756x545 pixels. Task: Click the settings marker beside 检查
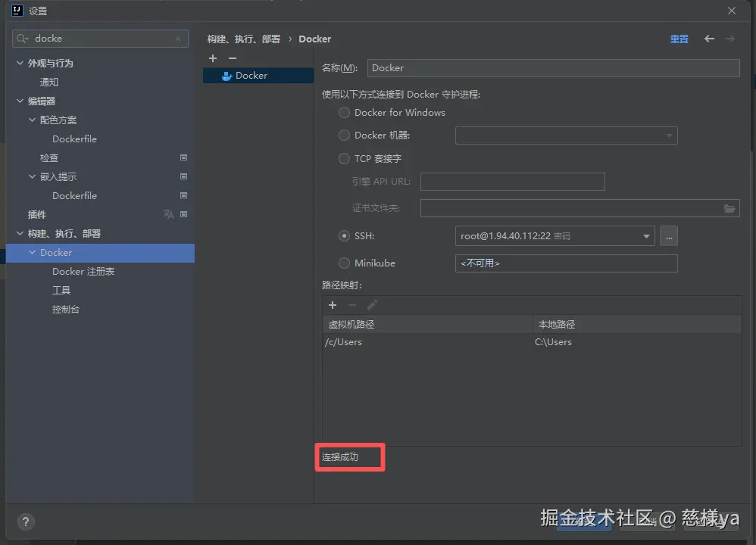(x=183, y=157)
